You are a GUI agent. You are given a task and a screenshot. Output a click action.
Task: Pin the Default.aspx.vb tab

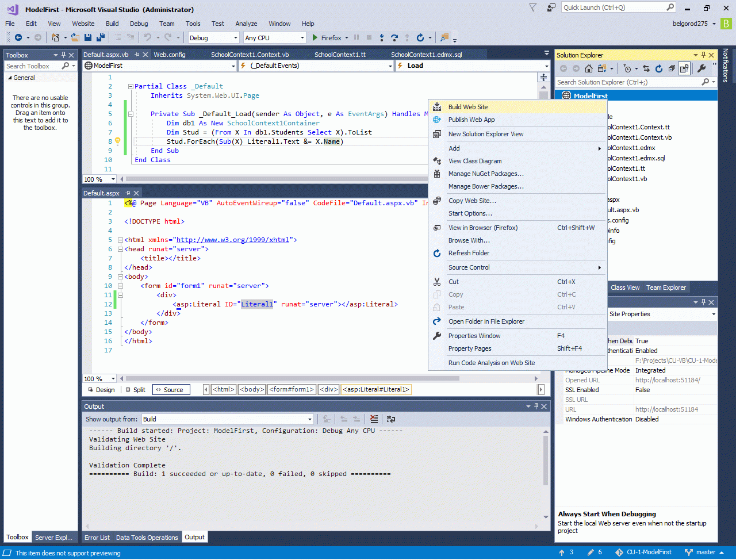tap(137, 55)
